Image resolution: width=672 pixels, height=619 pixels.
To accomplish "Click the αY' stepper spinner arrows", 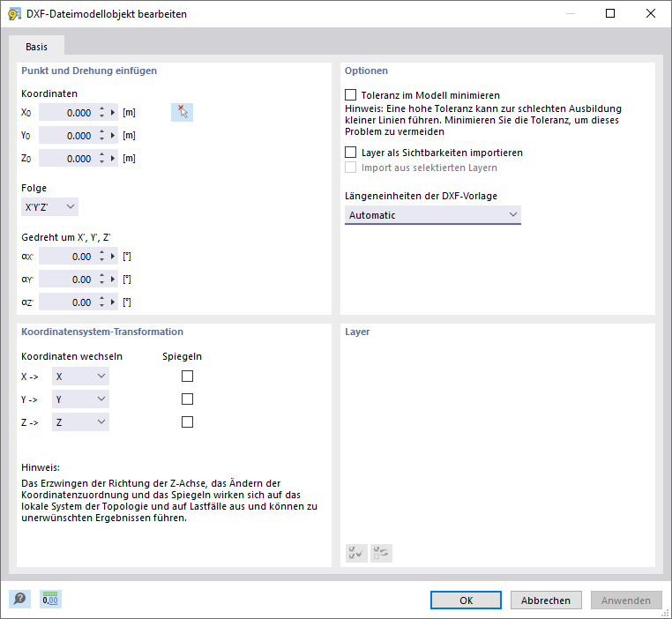I will pyautogui.click(x=101, y=280).
